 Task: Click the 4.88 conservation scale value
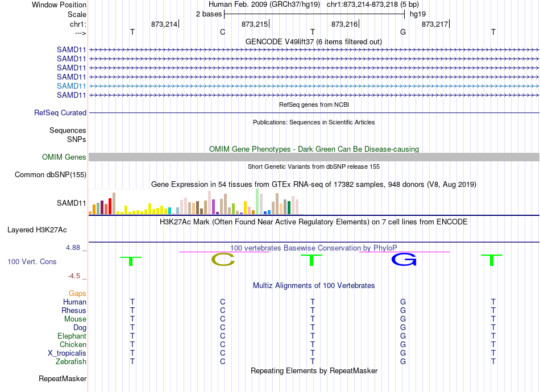pos(73,248)
